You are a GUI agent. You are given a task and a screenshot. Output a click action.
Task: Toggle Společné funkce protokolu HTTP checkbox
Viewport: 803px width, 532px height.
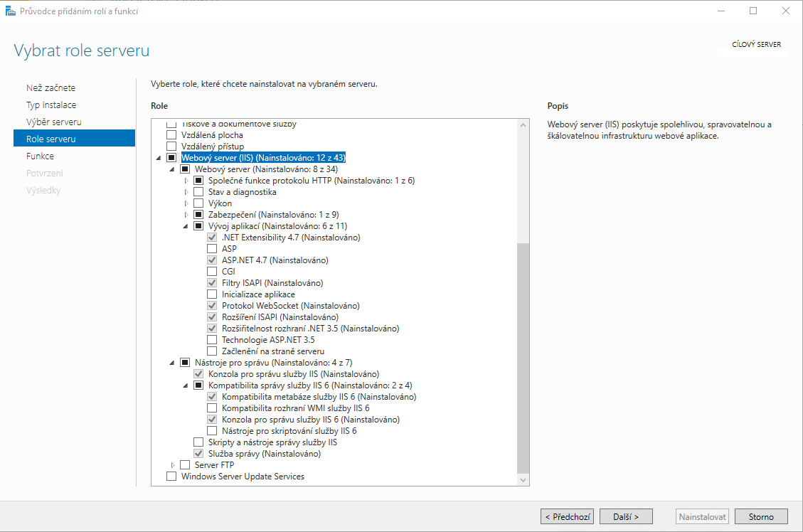[198, 181]
